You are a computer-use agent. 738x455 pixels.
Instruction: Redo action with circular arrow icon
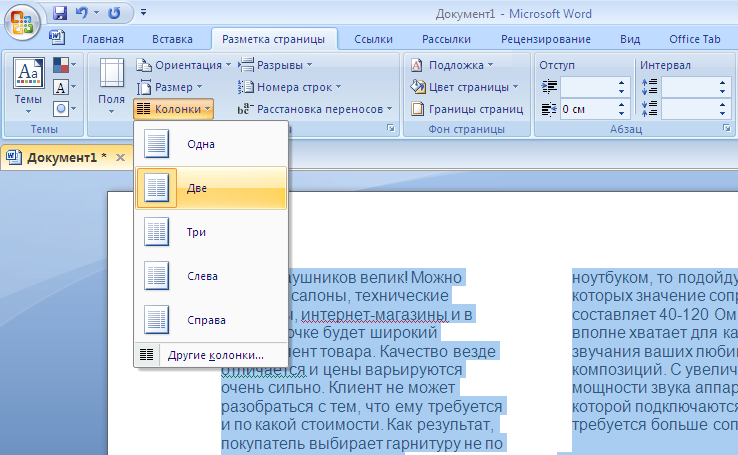point(114,13)
